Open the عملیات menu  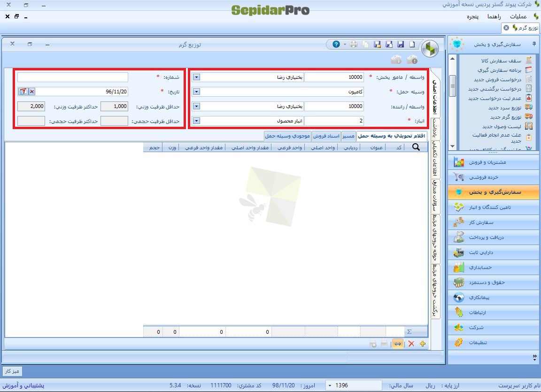(x=518, y=16)
